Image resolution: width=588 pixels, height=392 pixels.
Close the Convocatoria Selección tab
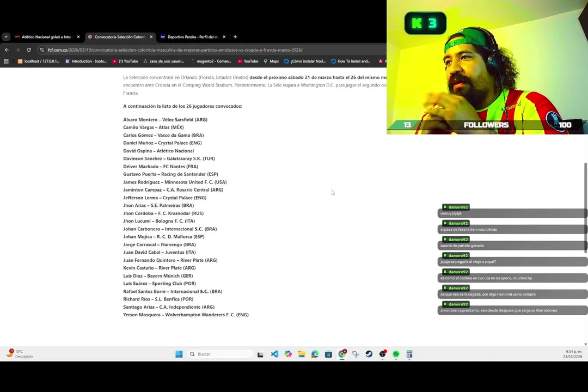[x=151, y=37]
